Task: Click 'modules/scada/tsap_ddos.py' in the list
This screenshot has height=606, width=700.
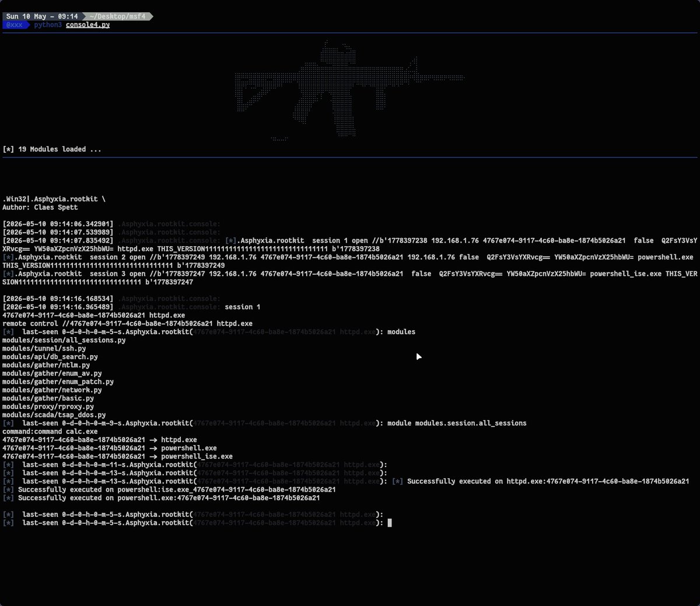Action: click(54, 415)
